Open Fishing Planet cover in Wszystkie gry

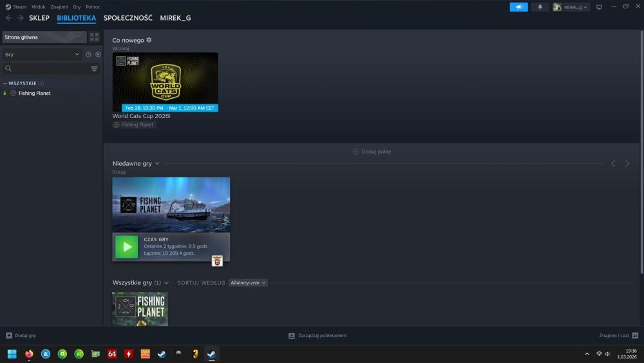[140, 309]
